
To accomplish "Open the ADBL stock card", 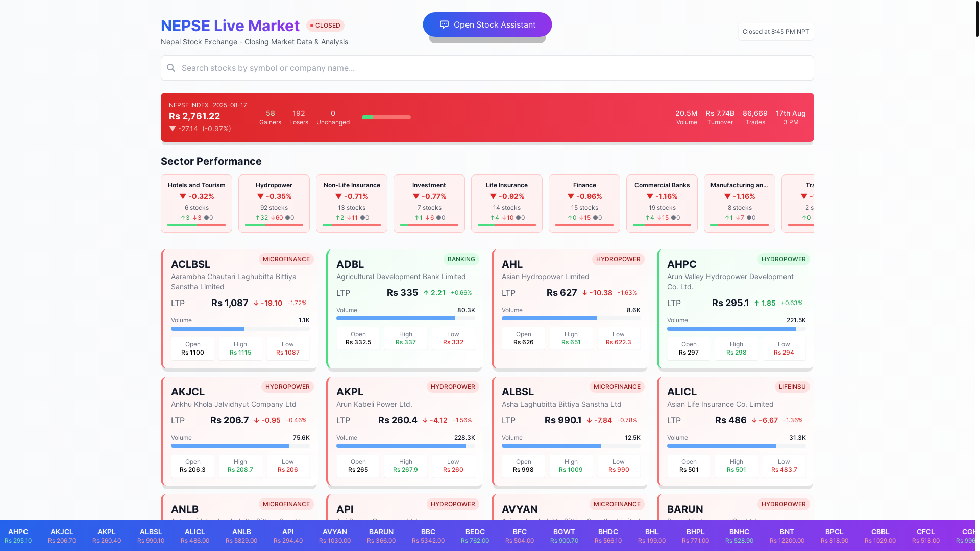I will click(x=404, y=309).
